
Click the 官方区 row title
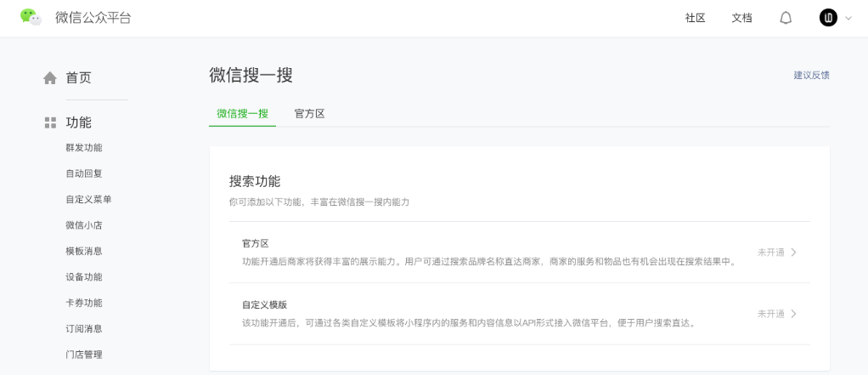[255, 243]
